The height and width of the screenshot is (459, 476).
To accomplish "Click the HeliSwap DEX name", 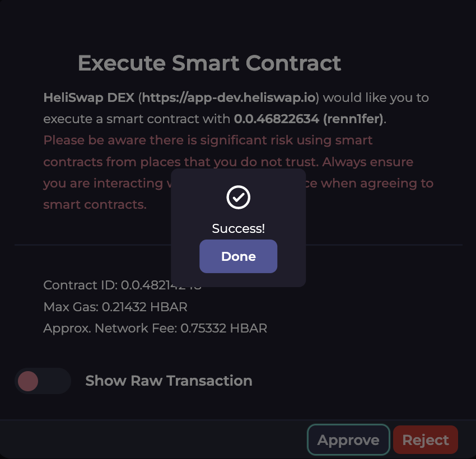I will pyautogui.click(x=88, y=97).
